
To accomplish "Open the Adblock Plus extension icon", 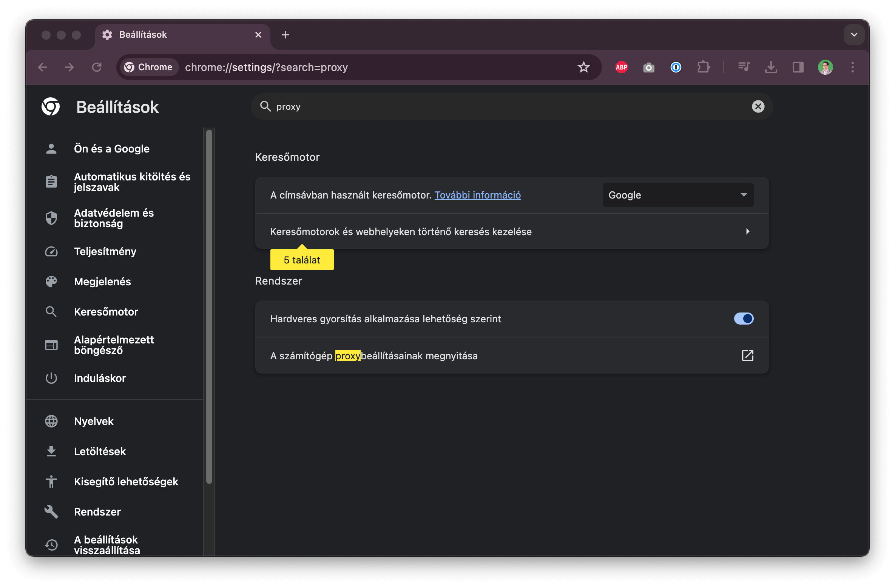I will pos(621,68).
